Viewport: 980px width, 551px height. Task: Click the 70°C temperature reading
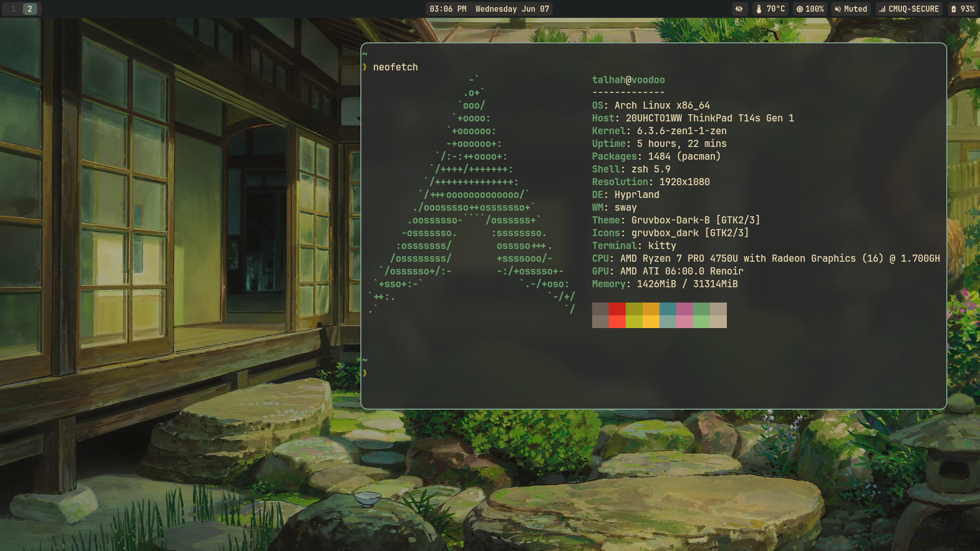[x=775, y=9]
